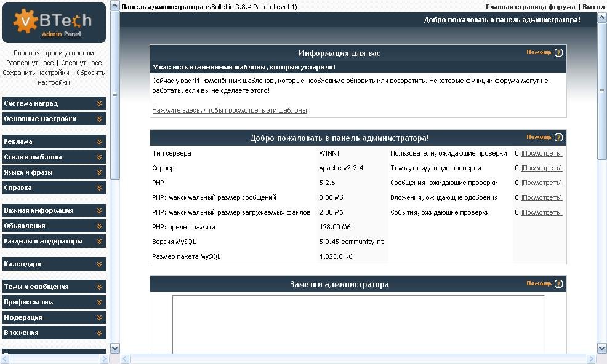
Task: Expand Основные настройки menu group
Action: [x=54, y=119]
